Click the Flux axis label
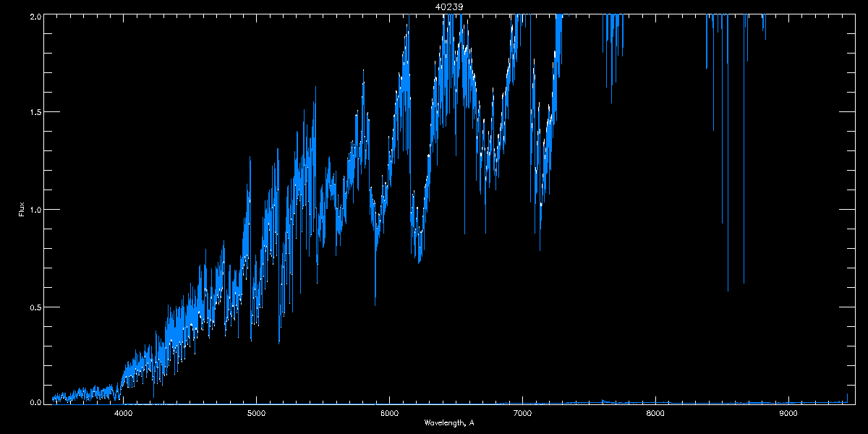This screenshot has width=868, height=434. pyautogui.click(x=22, y=209)
